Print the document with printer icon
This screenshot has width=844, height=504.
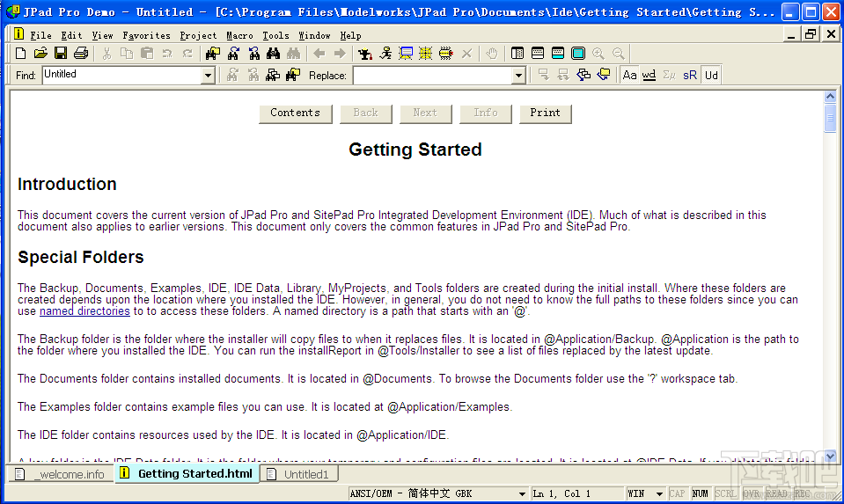(x=81, y=54)
